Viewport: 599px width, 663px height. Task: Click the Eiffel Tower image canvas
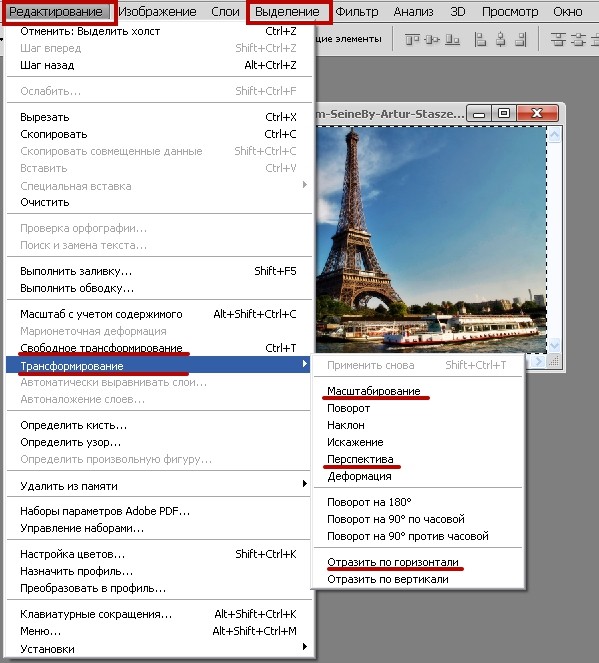[431, 240]
